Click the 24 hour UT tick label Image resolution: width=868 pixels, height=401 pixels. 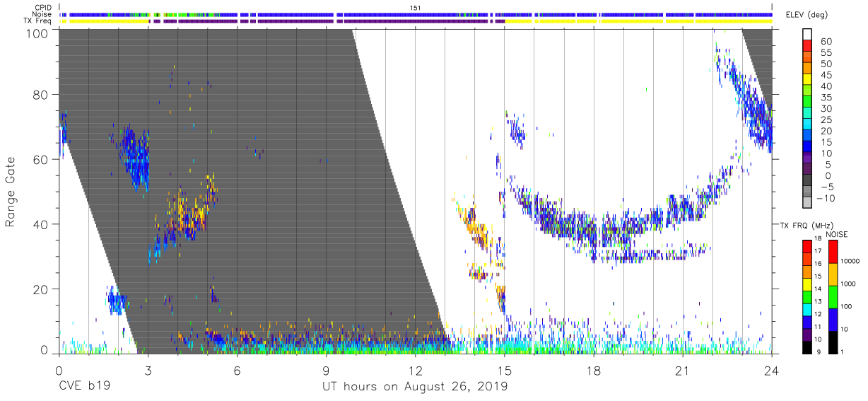click(x=772, y=371)
